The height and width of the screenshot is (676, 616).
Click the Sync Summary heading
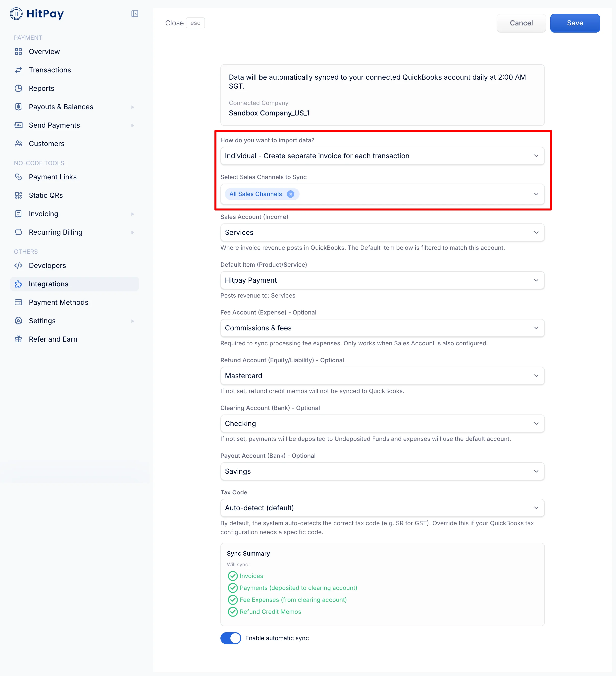[248, 554]
